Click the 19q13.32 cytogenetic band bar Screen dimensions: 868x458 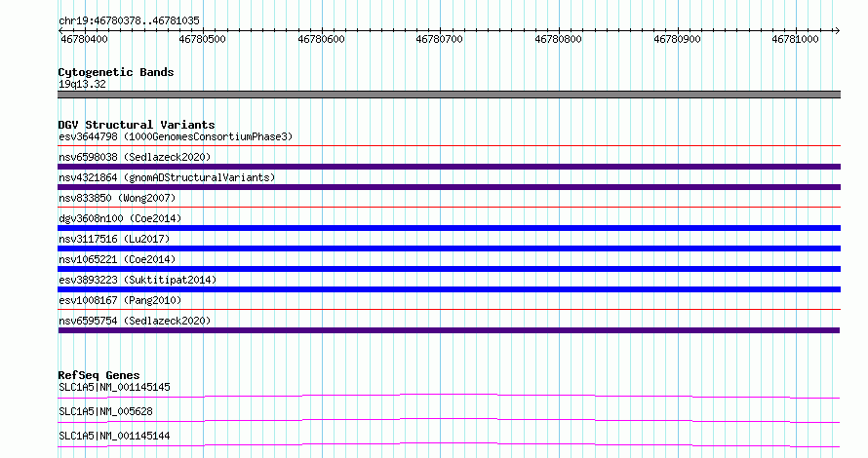click(449, 95)
